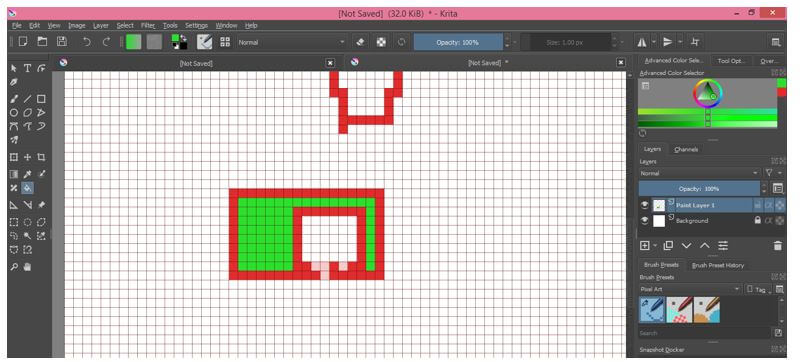Screen dimensions: 803x362
Task: Adjust layer Opacity slider in Layers
Action: point(699,188)
